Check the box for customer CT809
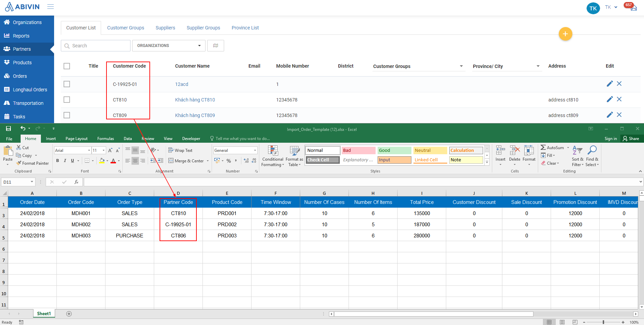The height and width of the screenshot is (325, 644). pos(67,115)
